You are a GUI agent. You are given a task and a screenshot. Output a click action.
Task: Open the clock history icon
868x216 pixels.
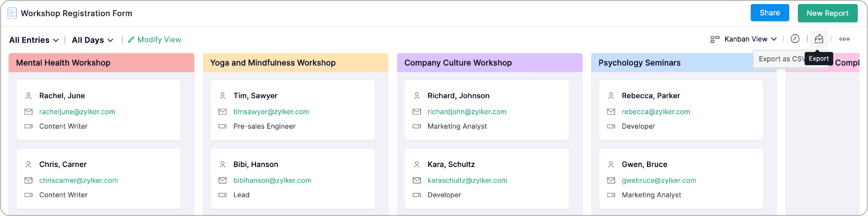pos(795,39)
